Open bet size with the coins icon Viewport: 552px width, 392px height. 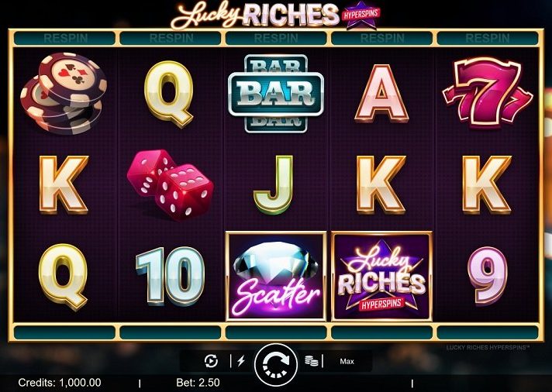click(311, 361)
